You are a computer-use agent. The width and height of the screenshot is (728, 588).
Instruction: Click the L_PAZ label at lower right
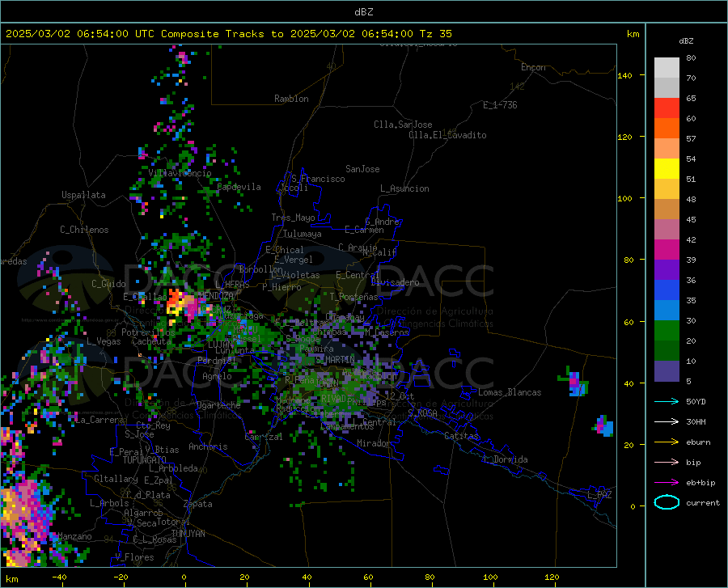[x=600, y=495]
